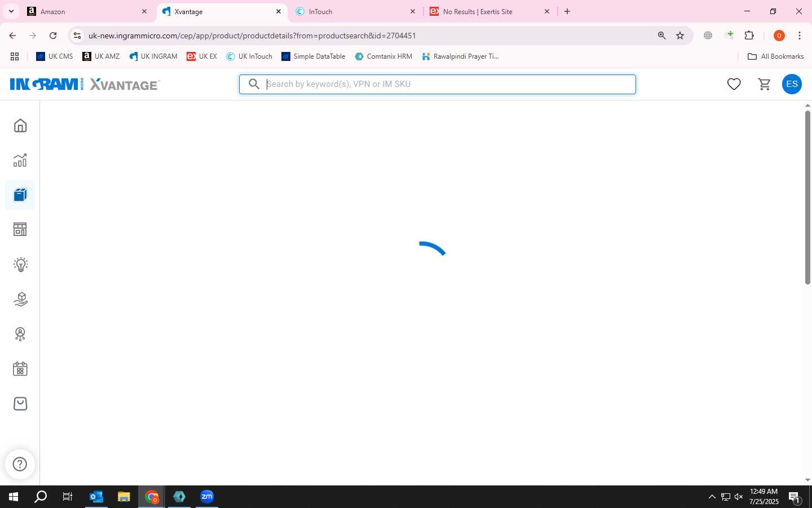Open the shopping cart icon
Screen dimensions: 812x508
pos(765,84)
